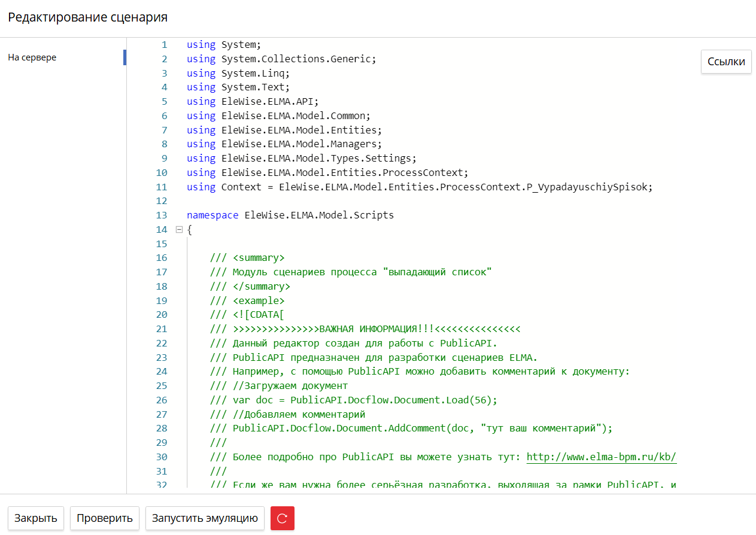Click the "//Загружаем документ" comment line

click(x=279, y=386)
